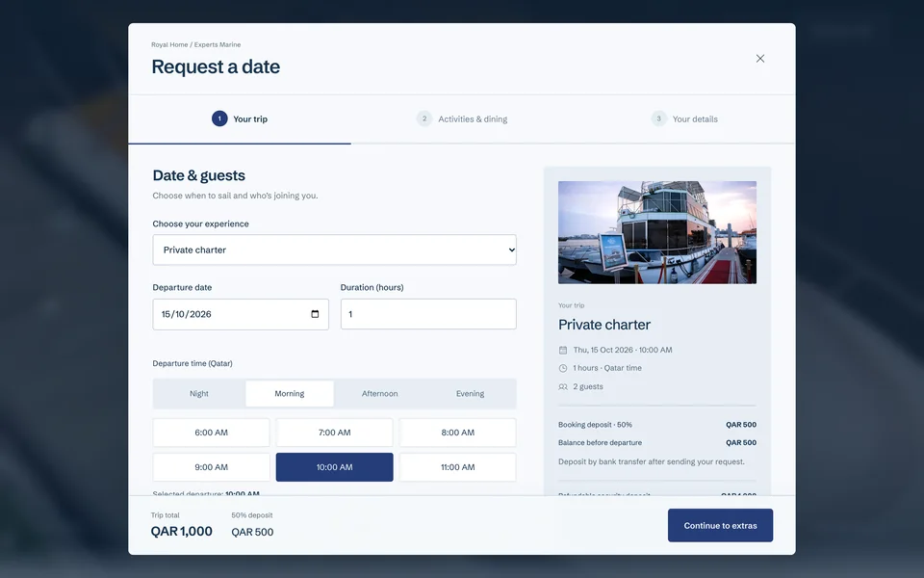Select the Night time period
The height and width of the screenshot is (578, 924).
click(199, 393)
